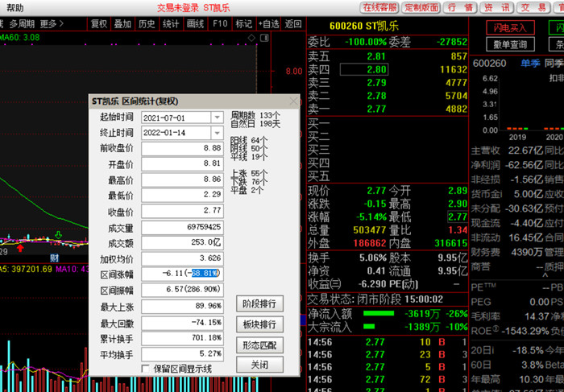Open the 起始时间 date dropdown

coord(217,118)
